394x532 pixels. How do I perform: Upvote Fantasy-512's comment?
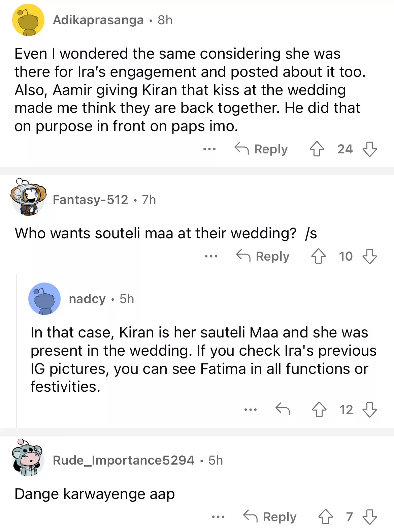pos(318,256)
